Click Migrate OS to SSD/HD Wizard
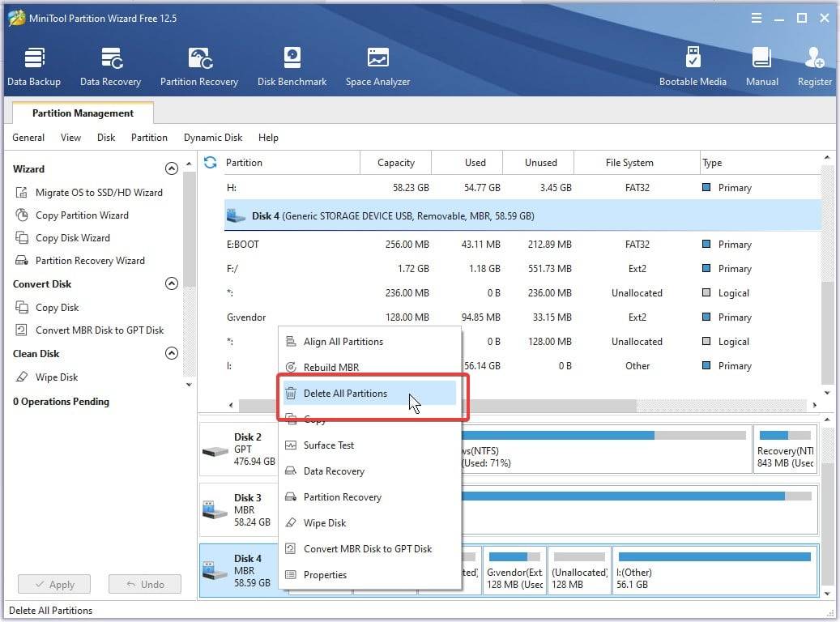Screen dimensions: 840x622 (x=99, y=193)
